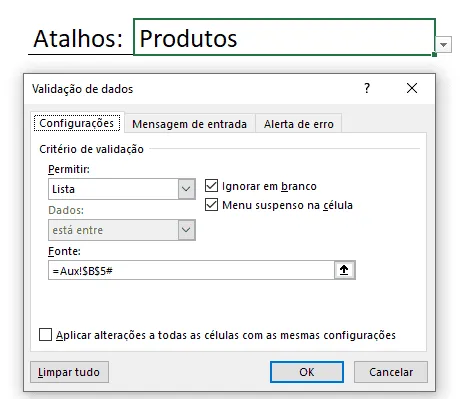
Task: Enable Aplicar alterações a todas as células
Action: pyautogui.click(x=45, y=335)
